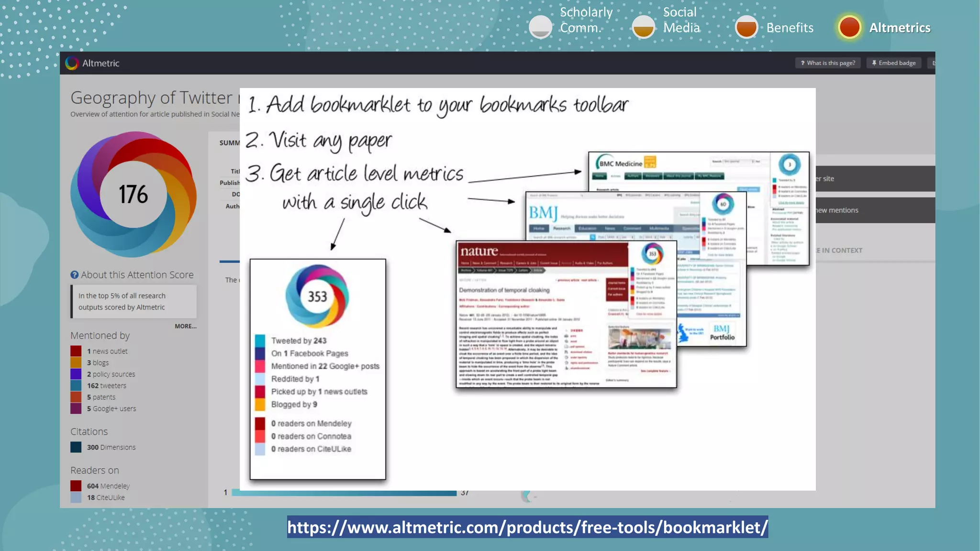Click 'On 1 Facebook Pages' in popup
The image size is (980, 551).
(310, 353)
